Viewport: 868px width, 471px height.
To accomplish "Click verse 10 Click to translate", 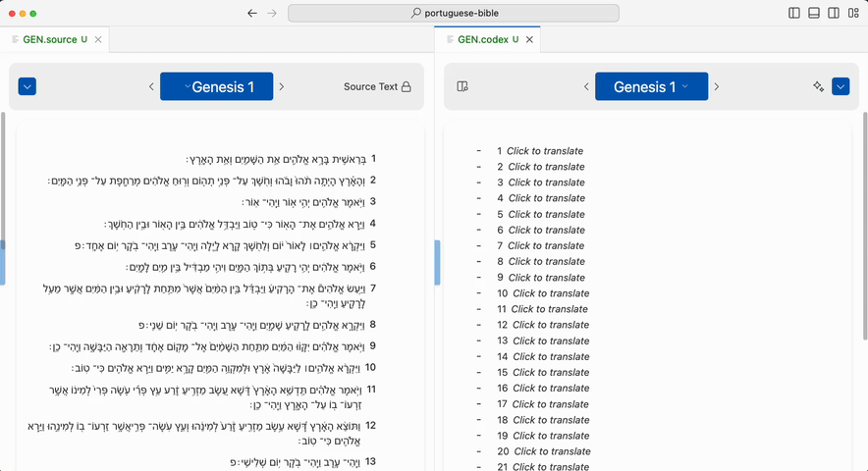I will pyautogui.click(x=551, y=293).
